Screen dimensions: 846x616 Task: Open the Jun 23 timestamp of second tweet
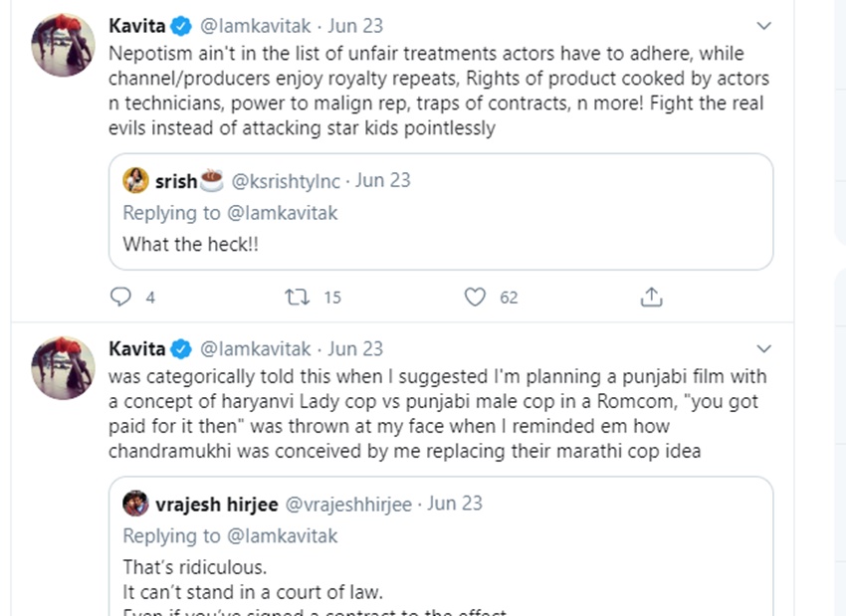355,349
